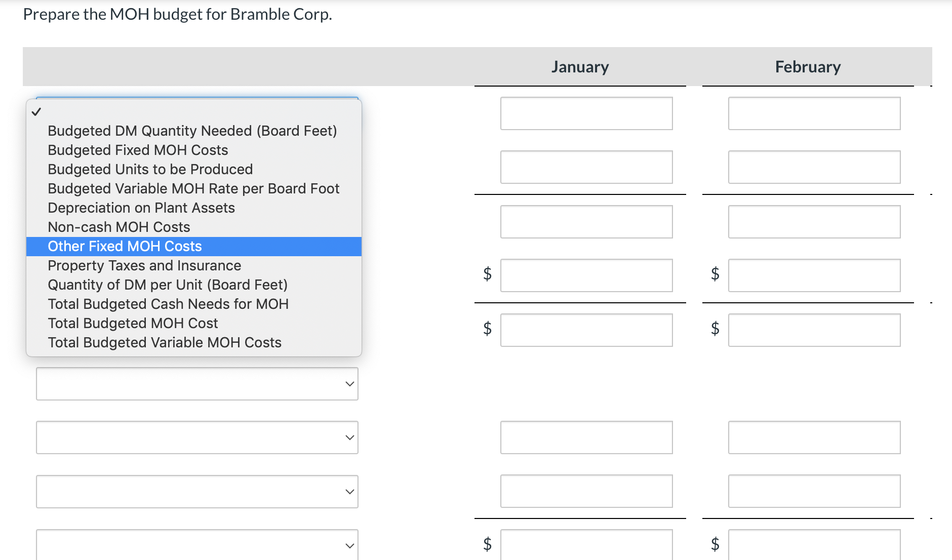The width and height of the screenshot is (952, 560).
Task: Choose Total Budgeted Variable MOH Costs
Action: 165,342
